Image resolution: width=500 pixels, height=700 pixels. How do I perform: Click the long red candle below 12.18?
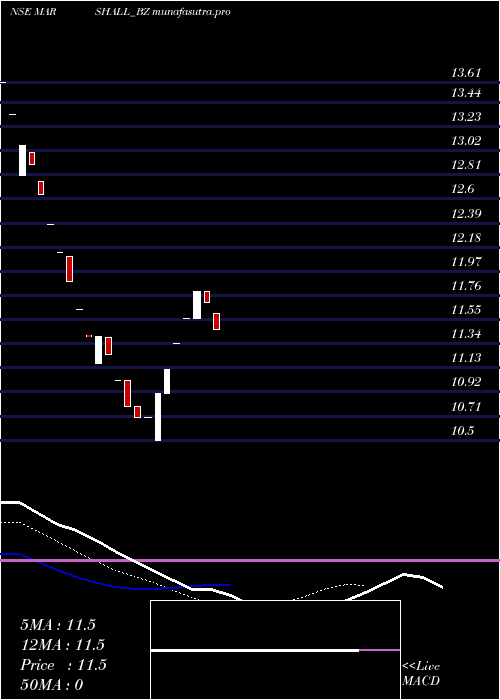pyautogui.click(x=70, y=269)
